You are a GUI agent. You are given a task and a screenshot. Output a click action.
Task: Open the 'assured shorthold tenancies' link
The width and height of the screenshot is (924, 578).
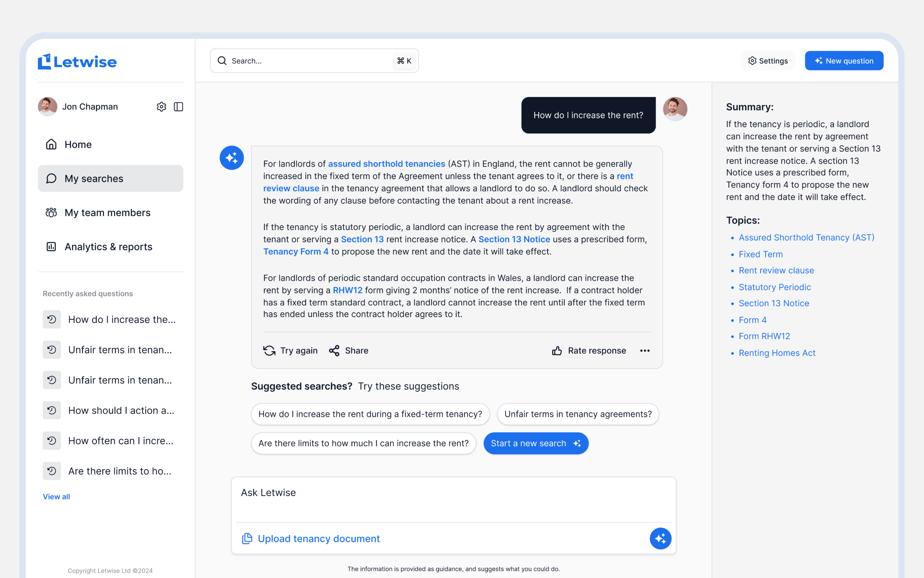386,164
